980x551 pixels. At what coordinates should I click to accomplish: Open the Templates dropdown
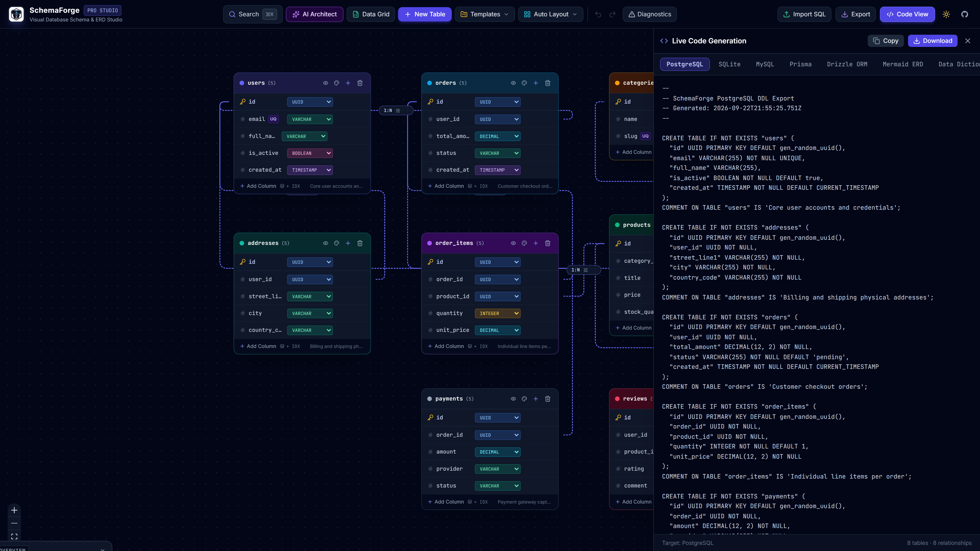click(484, 14)
